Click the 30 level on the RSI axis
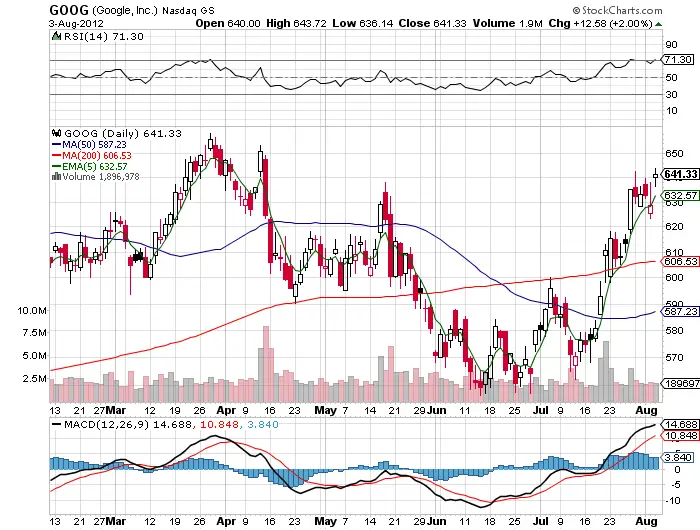Viewport: 700px width, 530px height. pyautogui.click(x=671, y=94)
